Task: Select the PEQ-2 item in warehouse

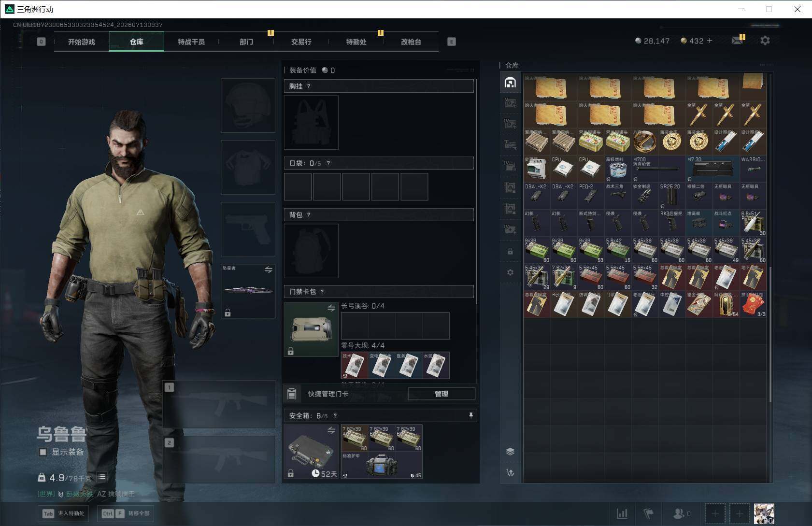Action: coord(590,195)
